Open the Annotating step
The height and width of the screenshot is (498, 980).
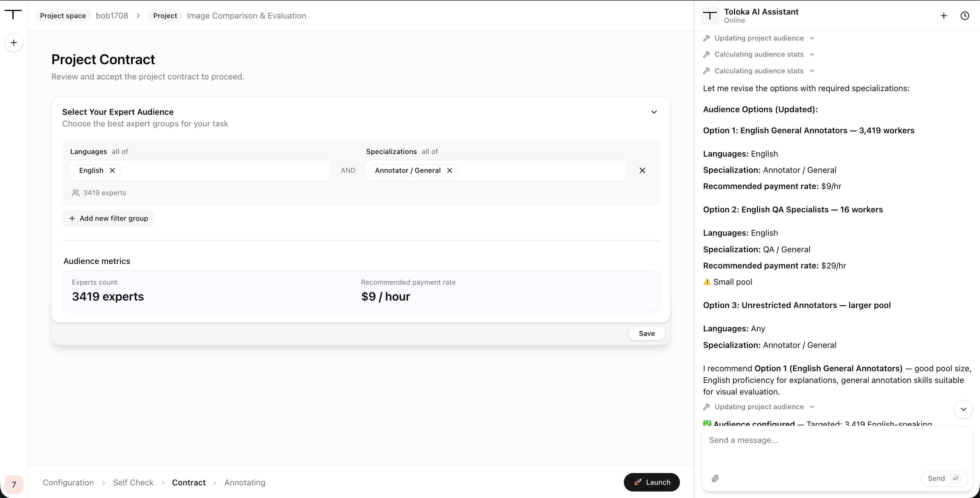245,482
